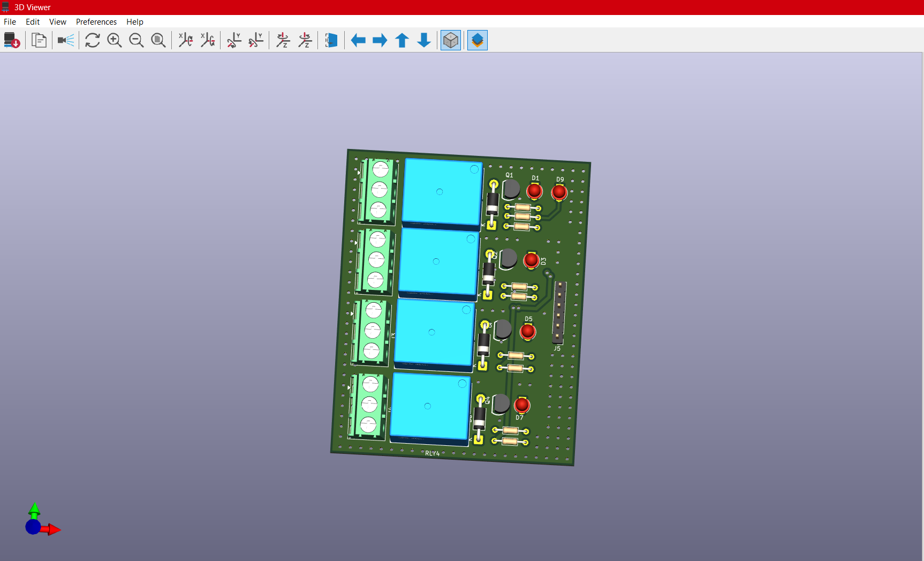Viewport: 924px width, 561px height.
Task: Rotate X clockwise
Action: click(x=186, y=40)
